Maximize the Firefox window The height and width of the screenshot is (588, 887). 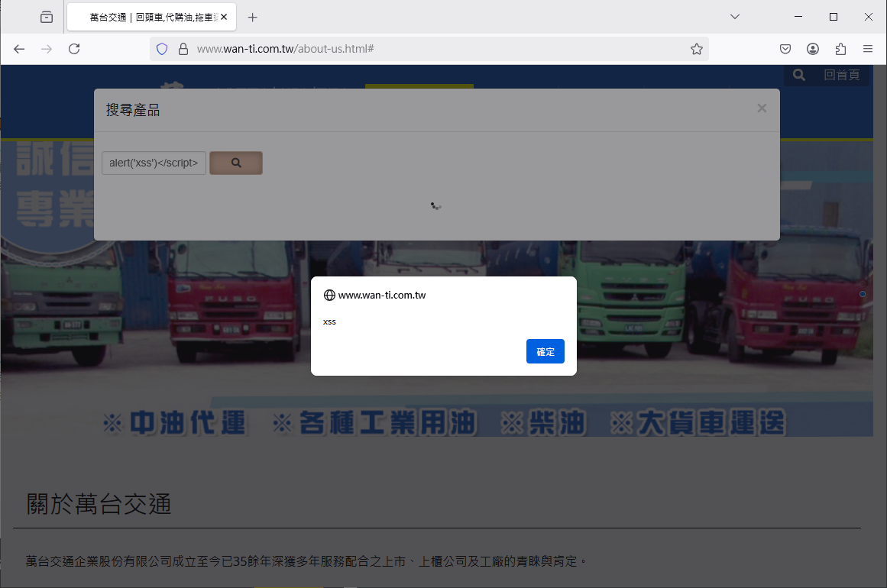(x=834, y=17)
